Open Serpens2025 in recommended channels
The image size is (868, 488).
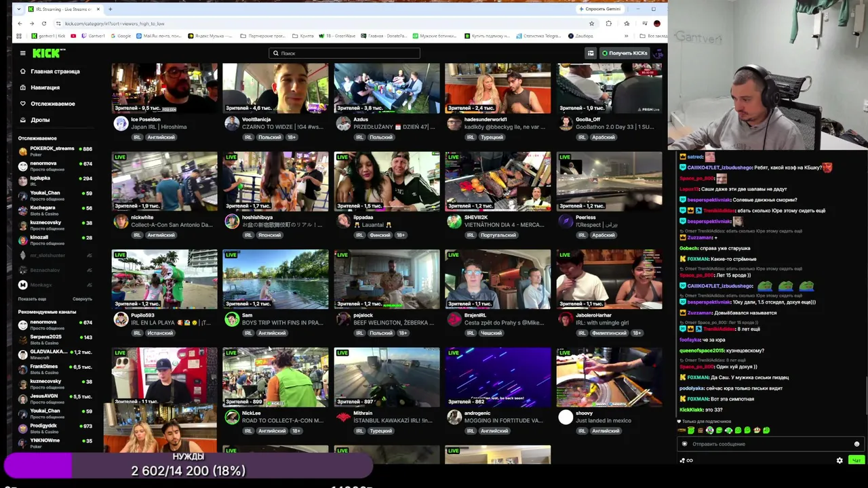56,339
